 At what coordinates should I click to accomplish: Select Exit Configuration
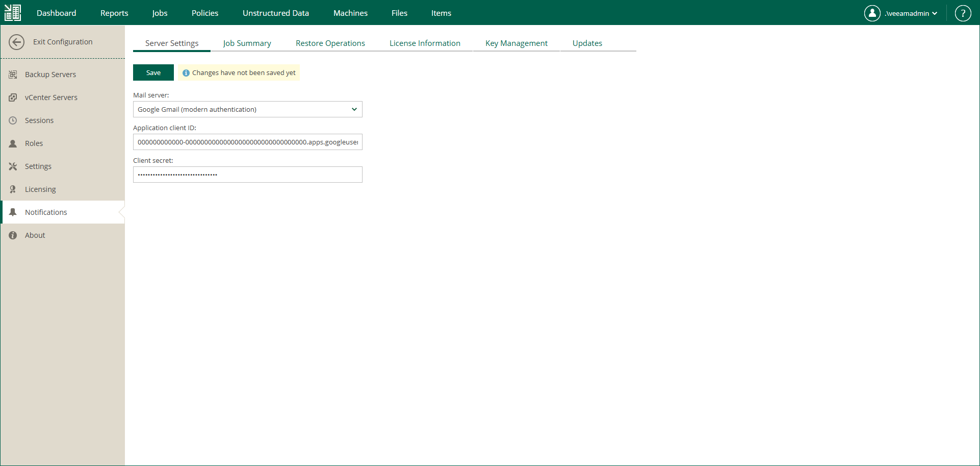63,41
